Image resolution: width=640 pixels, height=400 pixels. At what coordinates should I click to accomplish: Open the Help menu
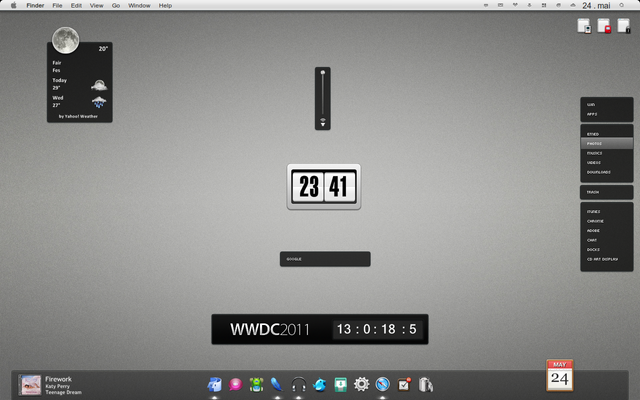(x=165, y=5)
